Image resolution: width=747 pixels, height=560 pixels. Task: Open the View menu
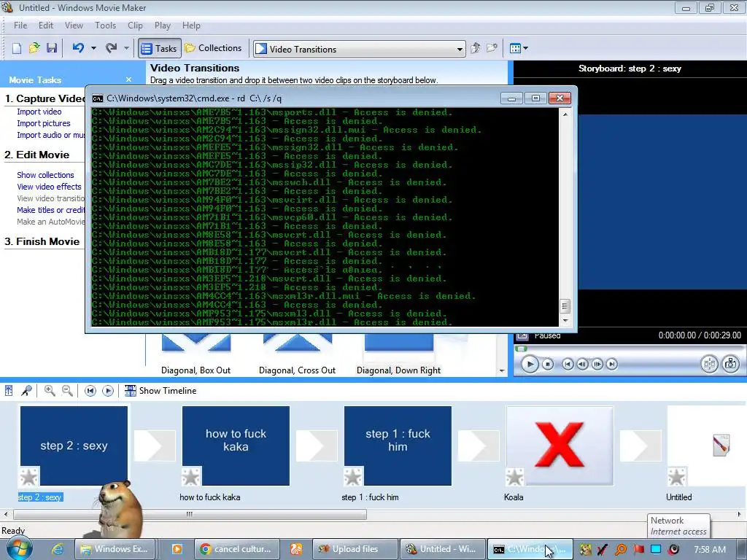click(x=74, y=26)
